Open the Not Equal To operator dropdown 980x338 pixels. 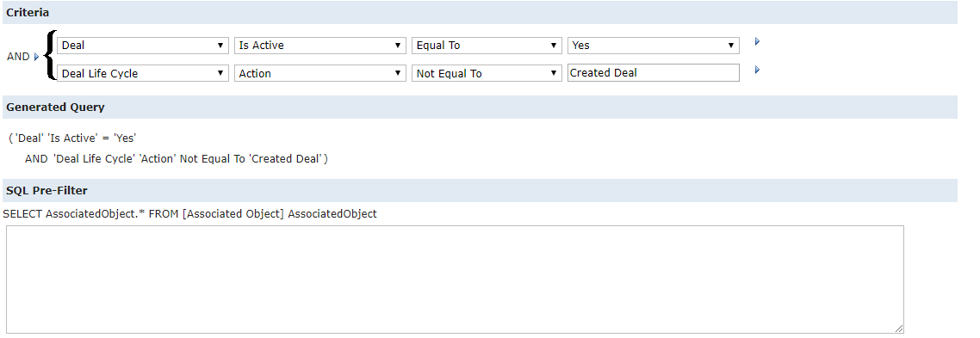[x=487, y=73]
